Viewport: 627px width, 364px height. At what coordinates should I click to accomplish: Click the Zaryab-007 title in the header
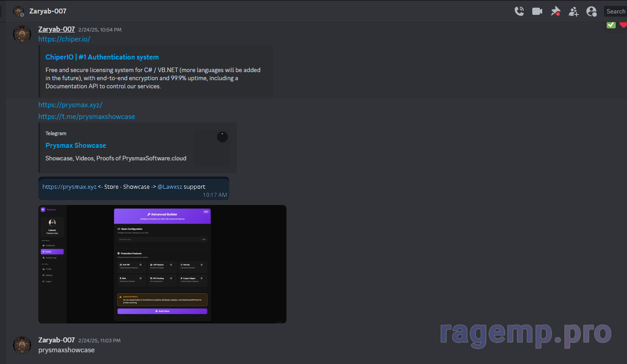(x=48, y=11)
